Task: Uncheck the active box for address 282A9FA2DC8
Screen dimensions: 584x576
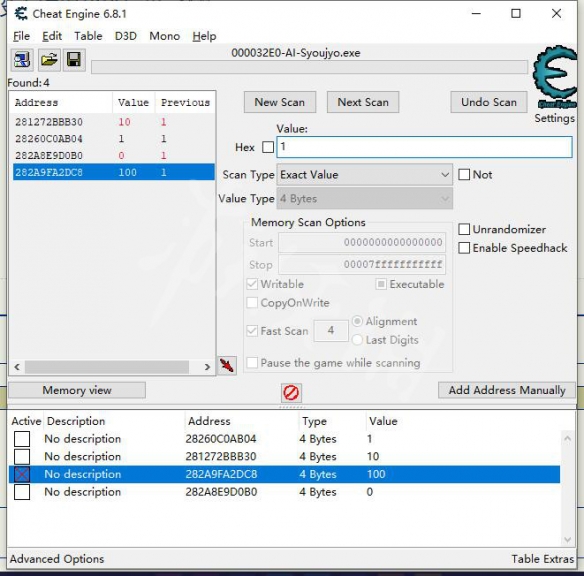Action: [22, 474]
